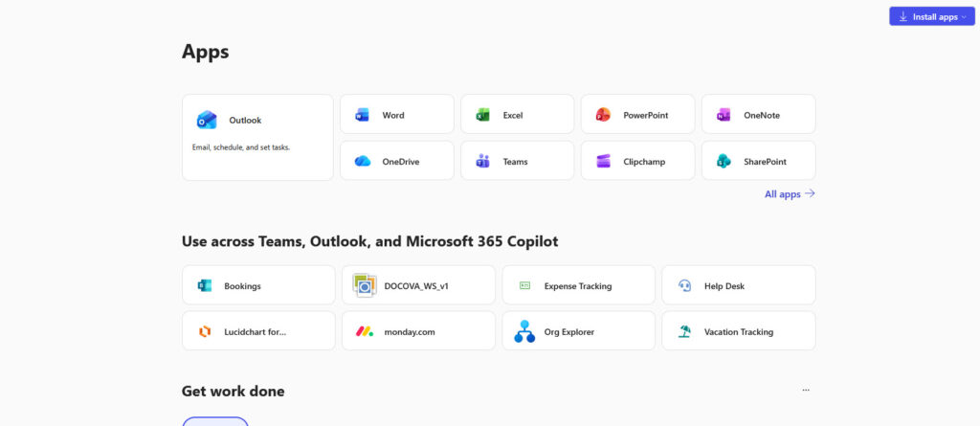
Task: Open the Expense Tracking tile
Action: click(578, 285)
